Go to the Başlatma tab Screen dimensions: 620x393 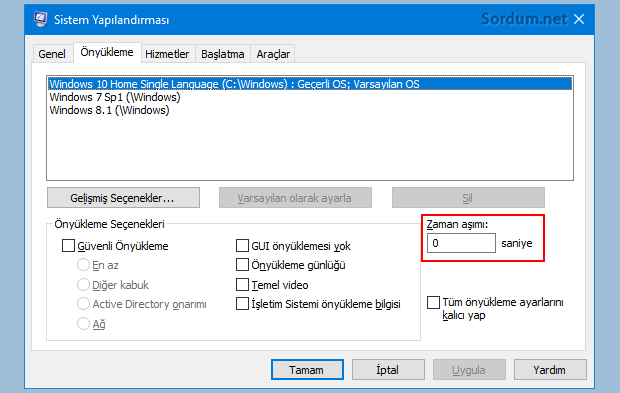pos(223,54)
